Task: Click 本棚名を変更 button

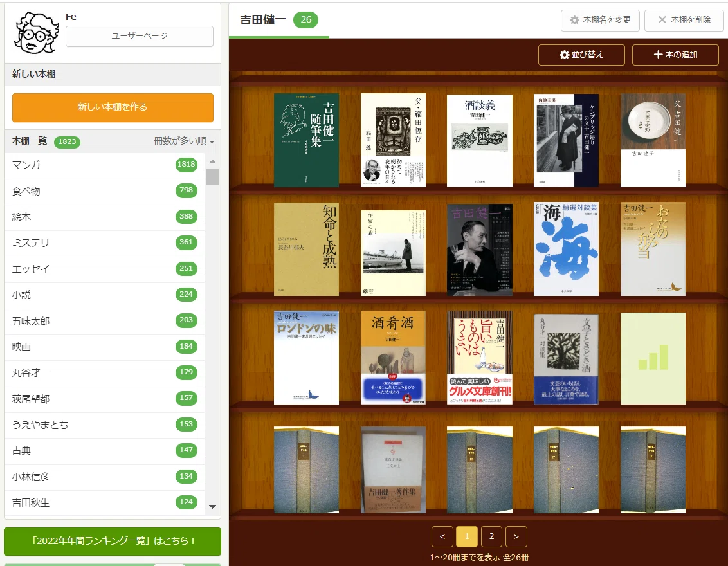Action: pyautogui.click(x=600, y=21)
